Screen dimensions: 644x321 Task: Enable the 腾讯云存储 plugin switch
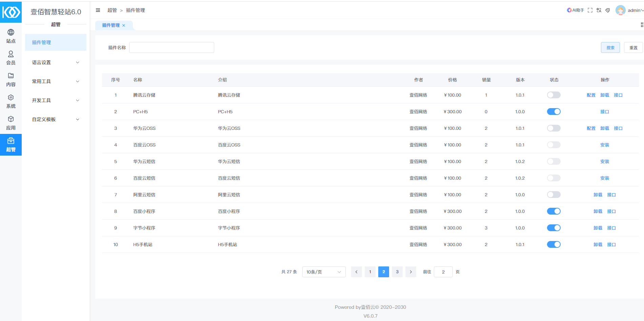pos(554,95)
